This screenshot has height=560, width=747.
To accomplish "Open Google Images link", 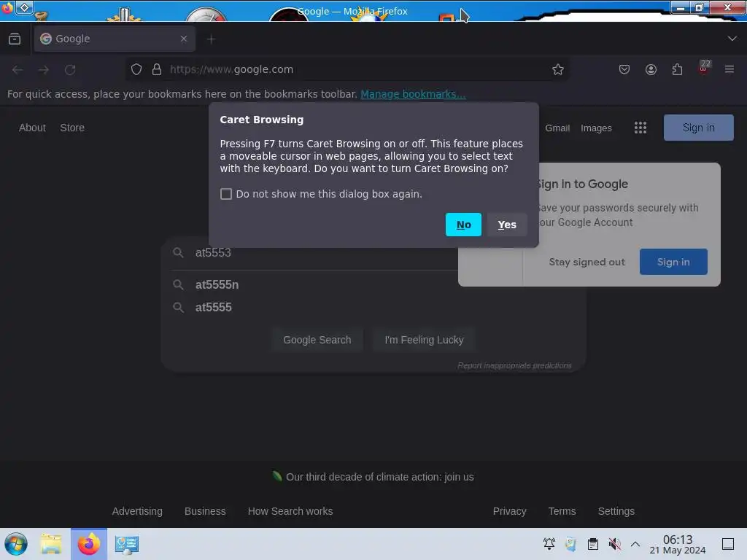I will 596,128.
